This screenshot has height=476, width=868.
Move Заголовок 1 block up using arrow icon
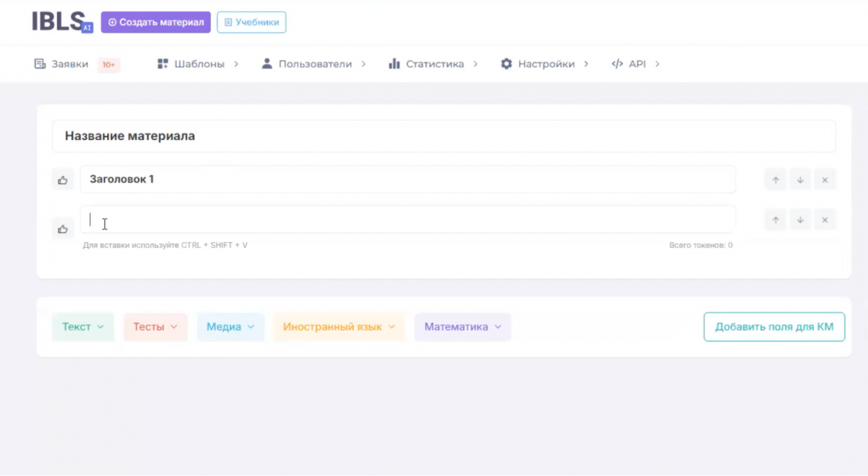click(x=775, y=179)
